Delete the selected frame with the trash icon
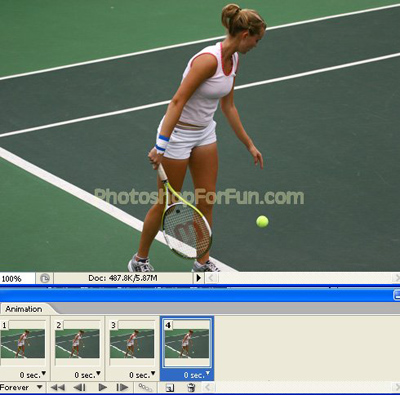400x395 pixels. [191, 387]
